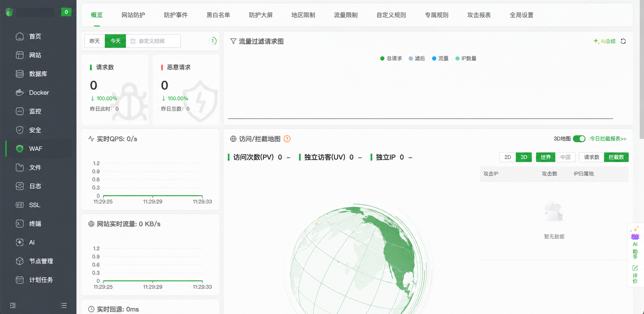Toggle 流量 legend series
This screenshot has height=314, width=644.
point(440,58)
